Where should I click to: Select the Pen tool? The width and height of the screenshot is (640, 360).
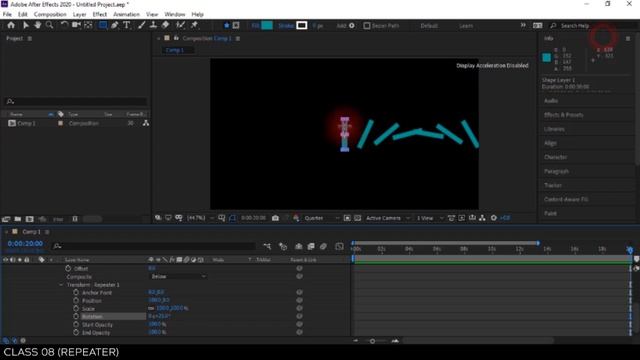click(115, 25)
